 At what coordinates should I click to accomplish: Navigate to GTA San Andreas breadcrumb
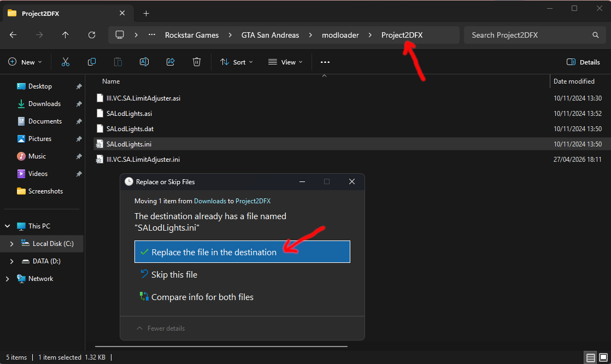(270, 35)
